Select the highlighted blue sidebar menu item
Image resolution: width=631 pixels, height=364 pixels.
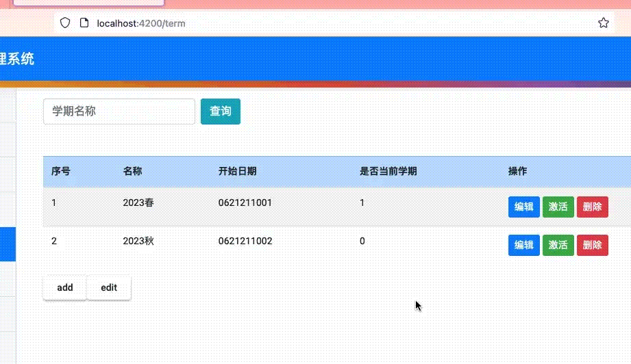tap(8, 244)
